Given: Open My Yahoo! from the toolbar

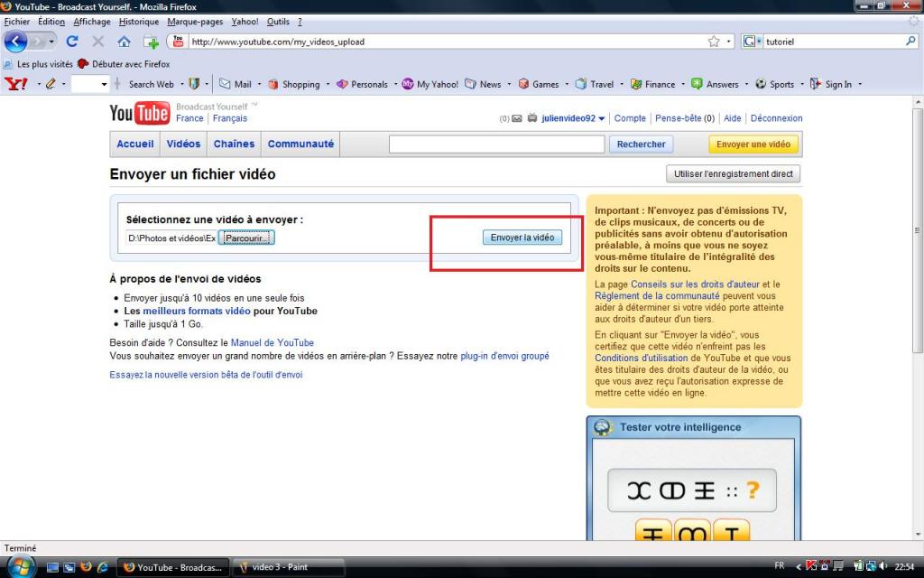Looking at the screenshot, I should [x=430, y=84].
